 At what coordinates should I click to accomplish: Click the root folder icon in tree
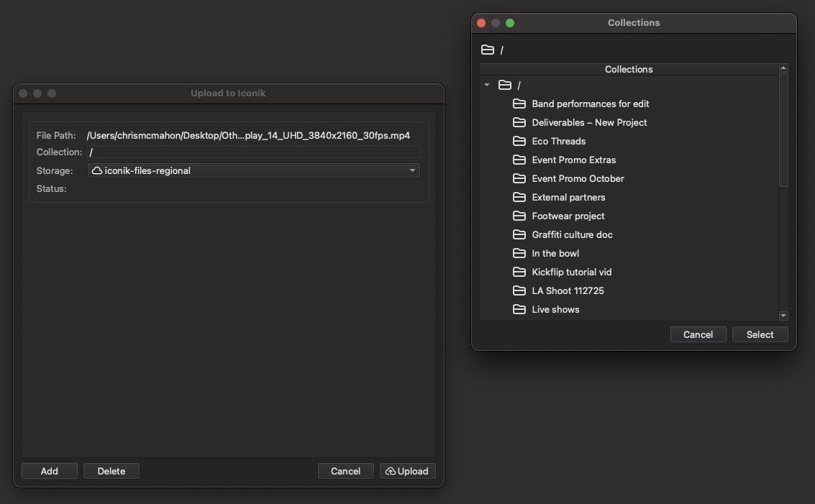(x=505, y=85)
